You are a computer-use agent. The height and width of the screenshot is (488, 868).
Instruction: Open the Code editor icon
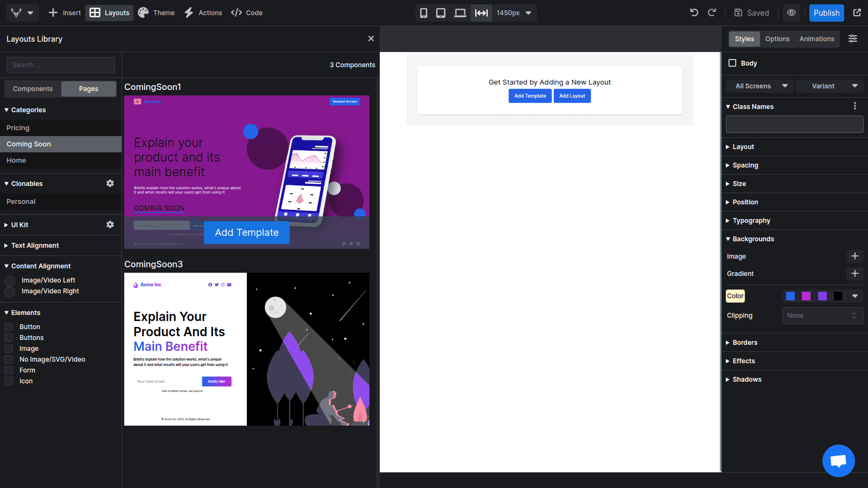point(237,12)
